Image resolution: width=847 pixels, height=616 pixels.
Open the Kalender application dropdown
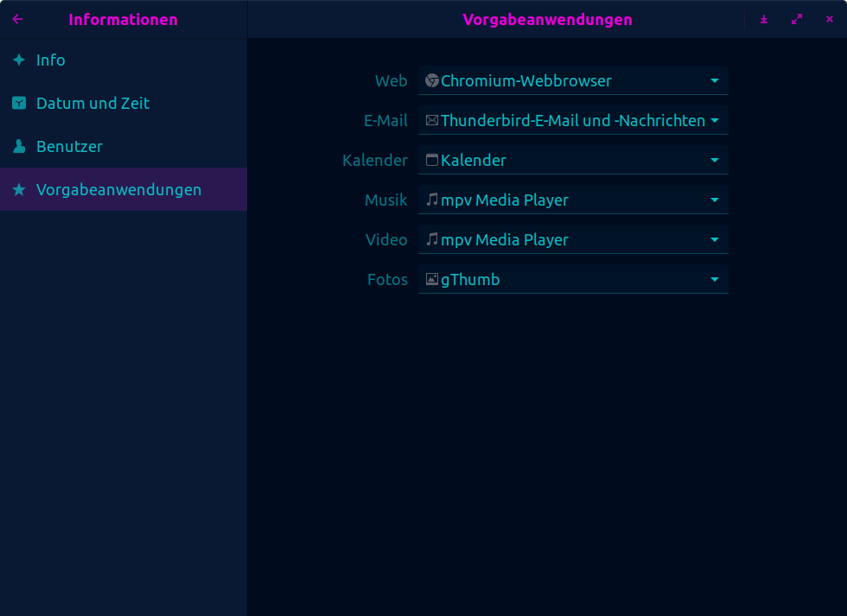coord(573,160)
